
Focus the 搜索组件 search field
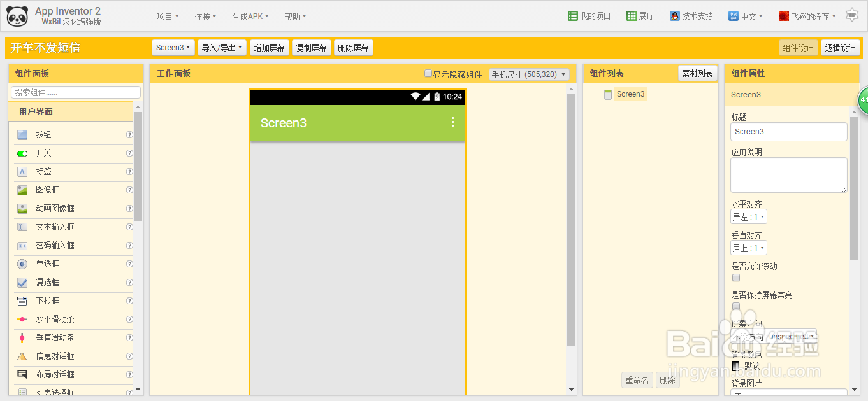pos(76,92)
